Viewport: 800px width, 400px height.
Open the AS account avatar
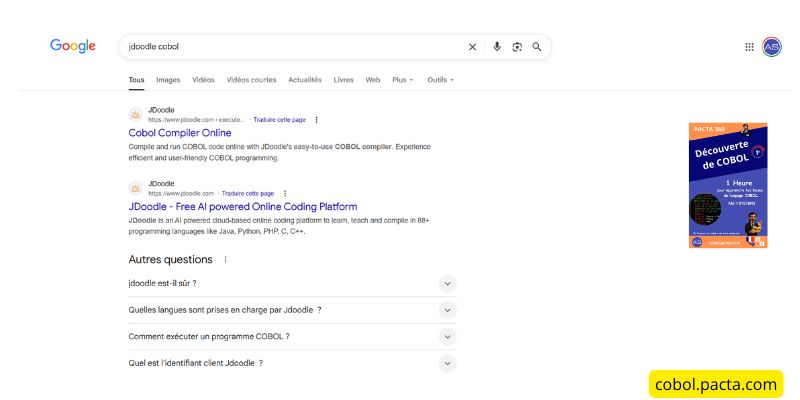pyautogui.click(x=771, y=47)
